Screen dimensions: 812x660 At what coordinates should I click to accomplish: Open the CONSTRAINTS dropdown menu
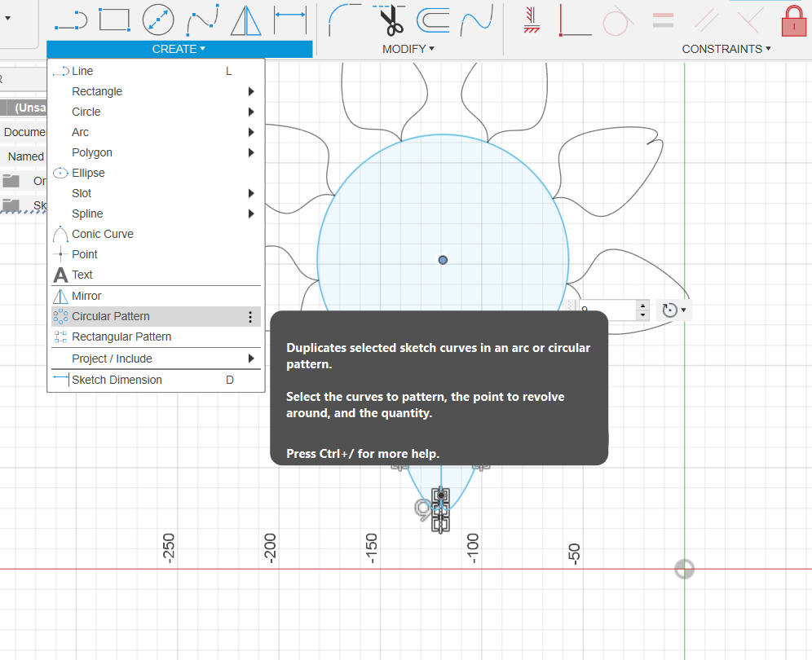click(x=726, y=49)
